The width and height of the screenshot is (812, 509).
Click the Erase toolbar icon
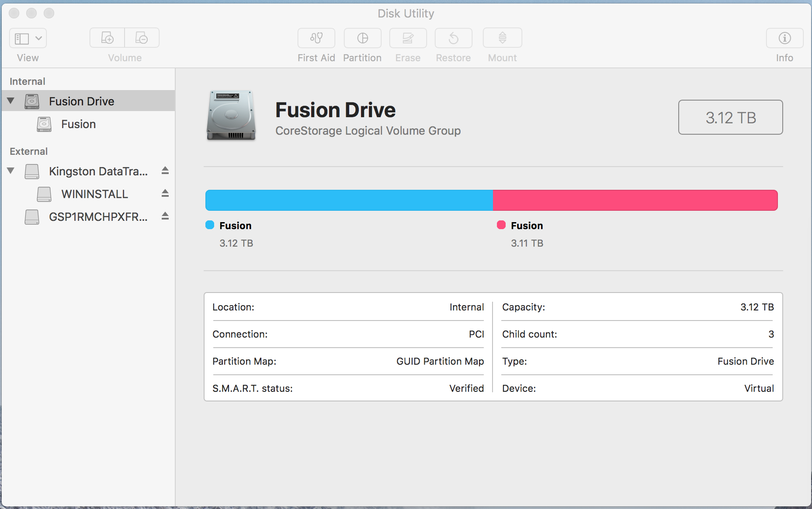(x=408, y=38)
